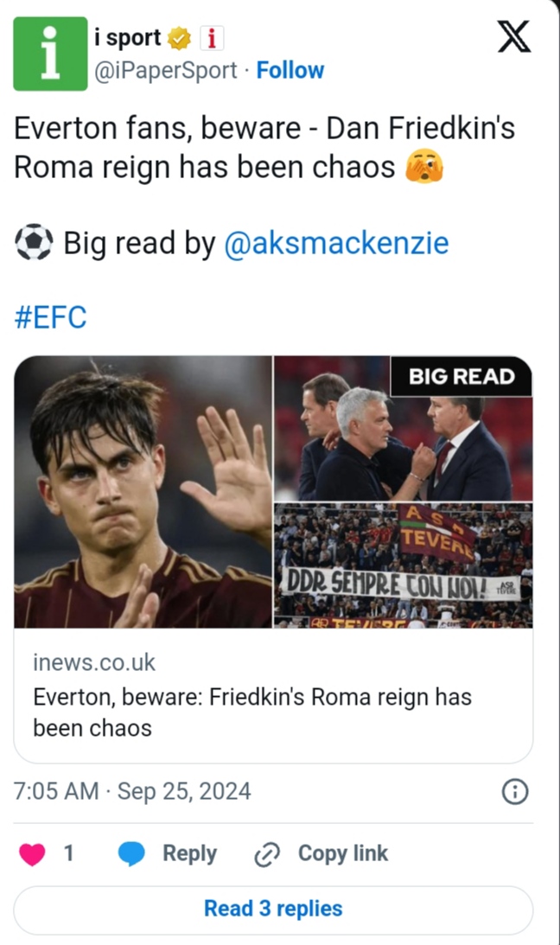The width and height of the screenshot is (560, 945).
Task: Click the copy link chain icon
Action: pyautogui.click(x=267, y=855)
